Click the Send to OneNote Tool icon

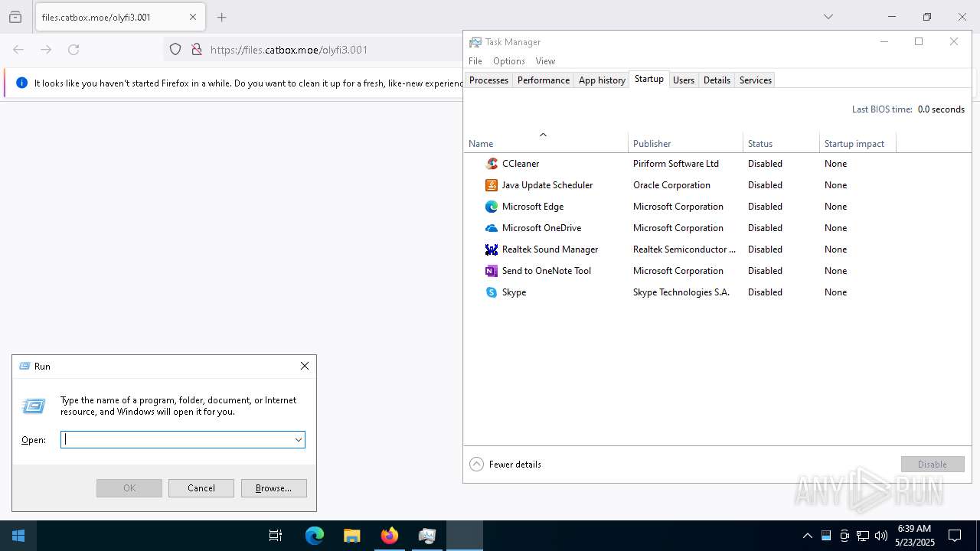[492, 271]
